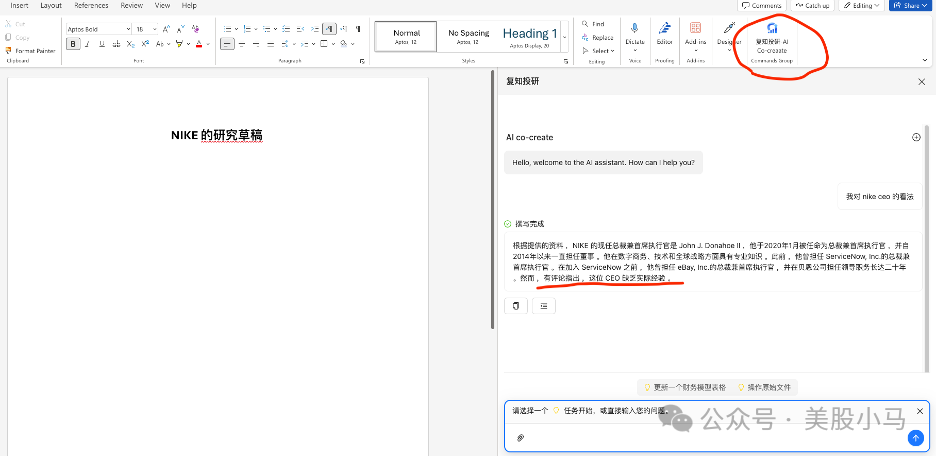This screenshot has width=936, height=456.
Task: Click the Share button
Action: [911, 5]
